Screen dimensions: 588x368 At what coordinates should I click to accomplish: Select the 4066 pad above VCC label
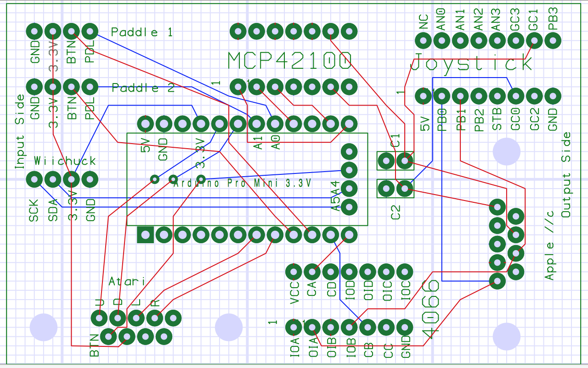tap(294, 272)
